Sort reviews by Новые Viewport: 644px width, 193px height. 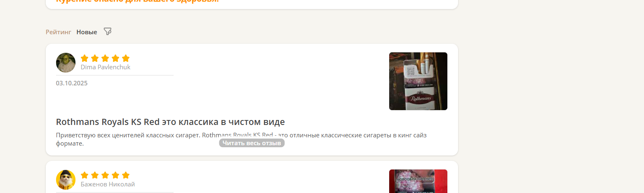(x=87, y=32)
